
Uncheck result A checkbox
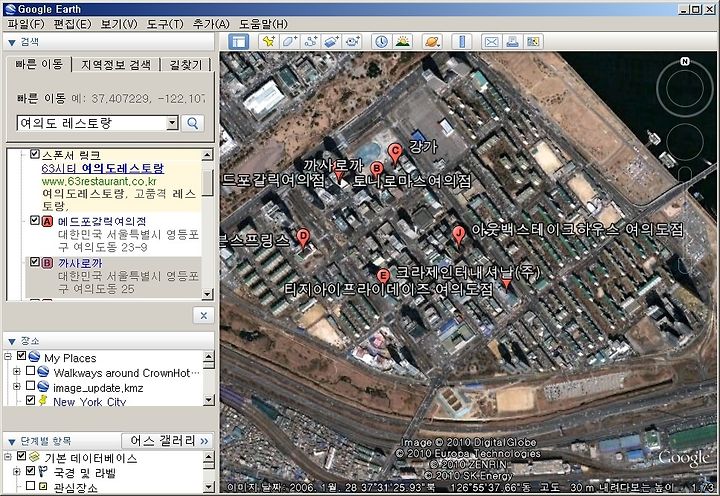(x=35, y=220)
